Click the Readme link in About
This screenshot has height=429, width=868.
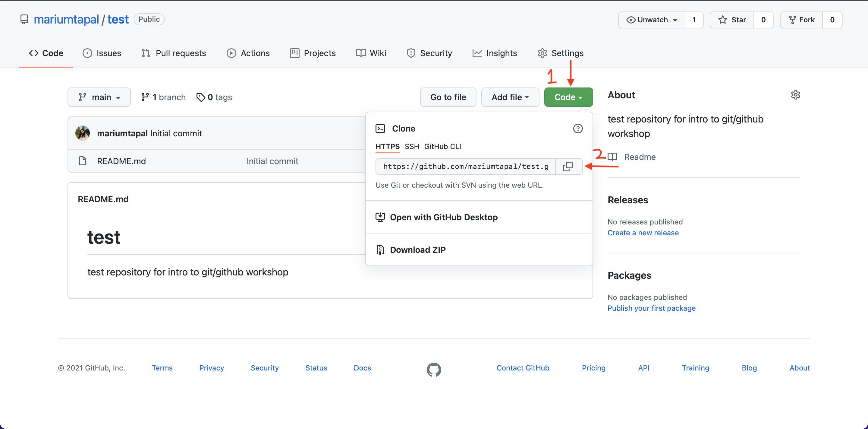(x=640, y=157)
